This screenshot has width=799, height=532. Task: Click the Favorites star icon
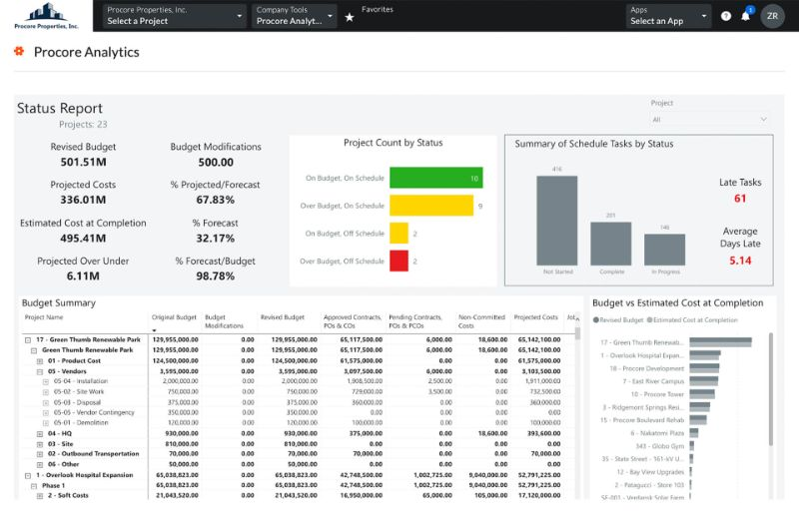click(x=350, y=17)
